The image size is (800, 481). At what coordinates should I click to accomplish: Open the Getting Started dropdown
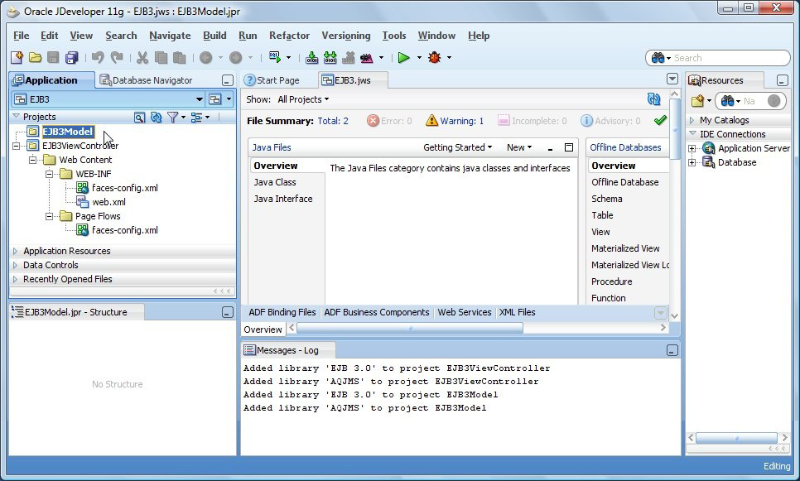[458, 147]
